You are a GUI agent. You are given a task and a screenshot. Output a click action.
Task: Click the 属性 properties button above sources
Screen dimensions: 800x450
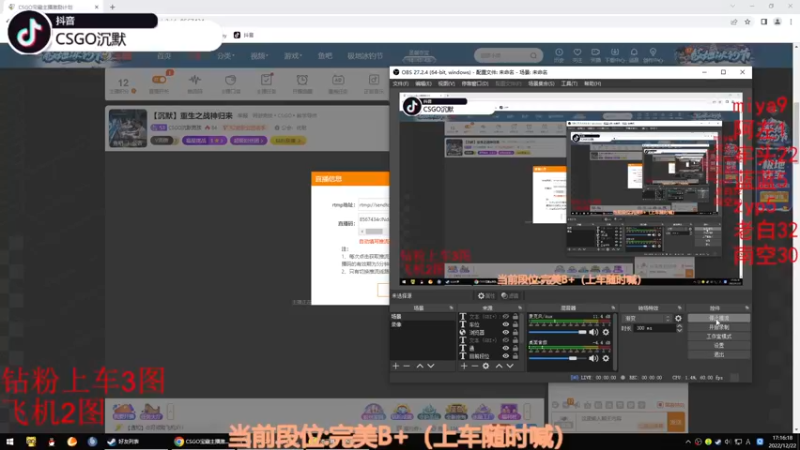tap(486, 296)
